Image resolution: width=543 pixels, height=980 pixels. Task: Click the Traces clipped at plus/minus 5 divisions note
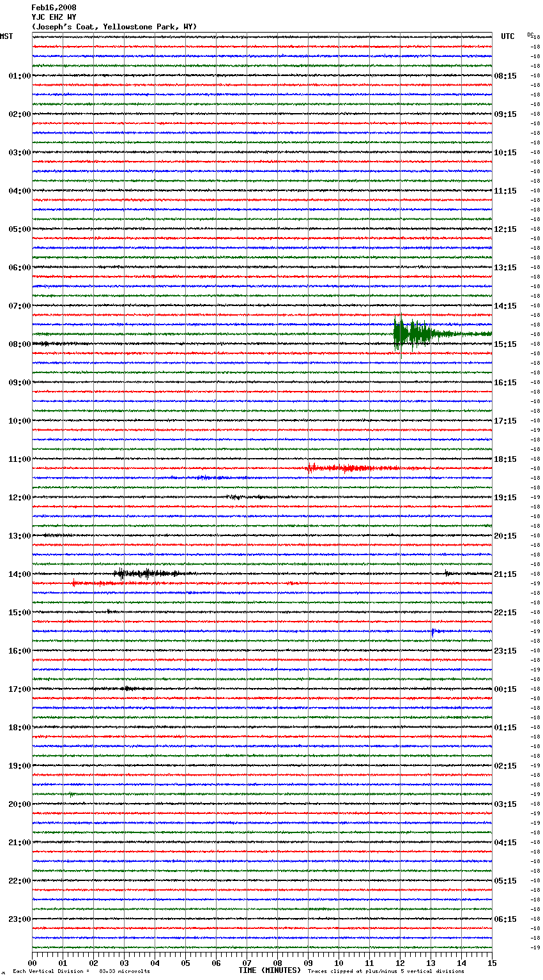386,971
